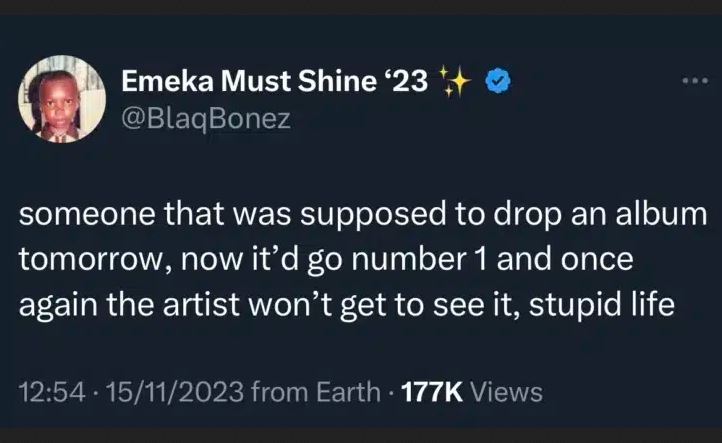Open the profile picture avatar

click(63, 99)
